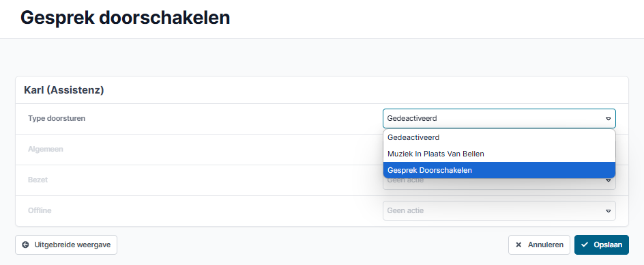Cancel with the Annuleren button
This screenshot has width=644, height=265.
(539, 245)
